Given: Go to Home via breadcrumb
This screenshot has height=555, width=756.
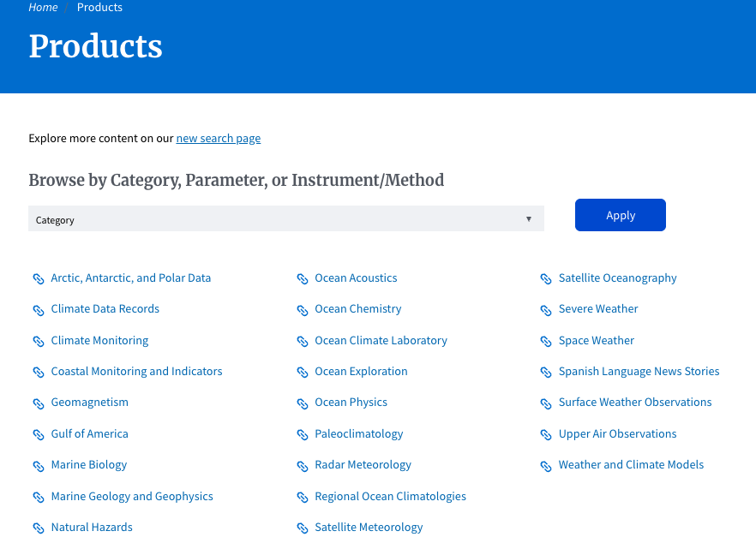Looking at the screenshot, I should point(43,7).
